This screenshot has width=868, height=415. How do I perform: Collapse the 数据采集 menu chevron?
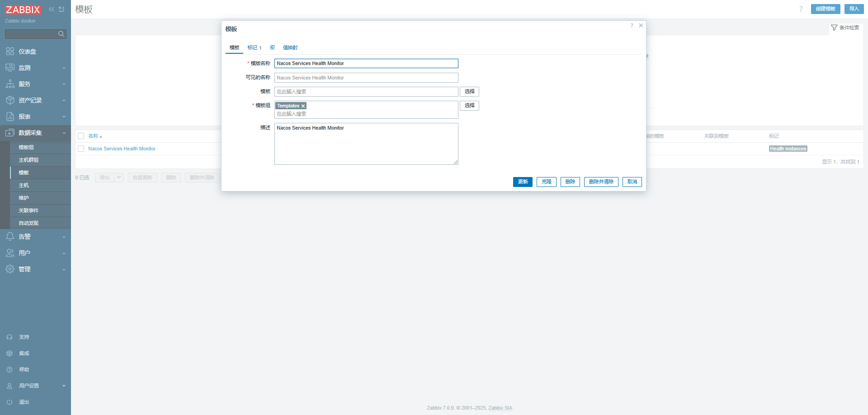pos(64,133)
